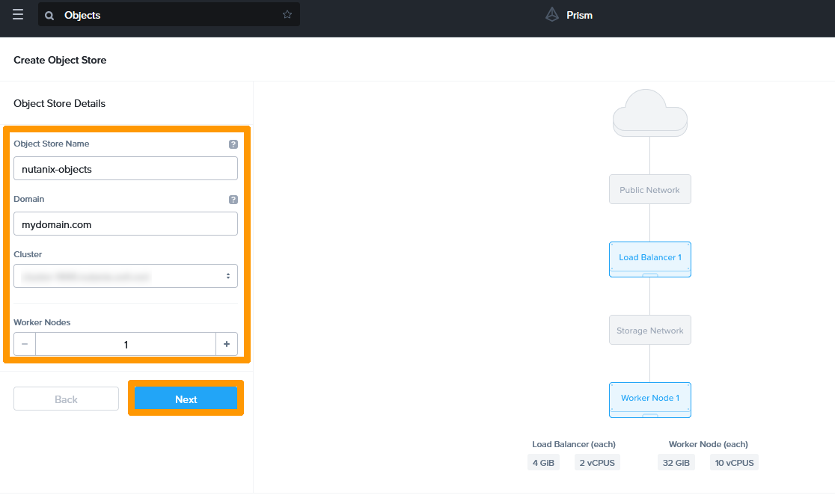The image size is (835, 504).
Task: Click the Prism logo icon
Action: tap(552, 15)
